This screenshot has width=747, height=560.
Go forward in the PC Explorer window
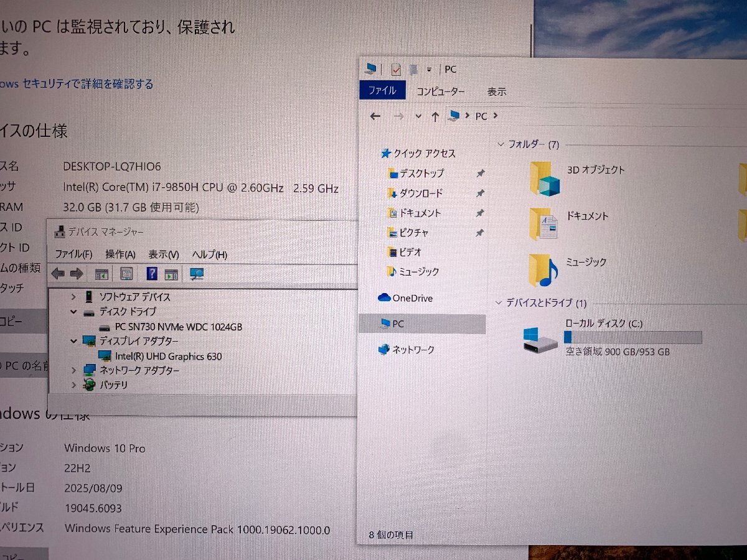[399, 116]
